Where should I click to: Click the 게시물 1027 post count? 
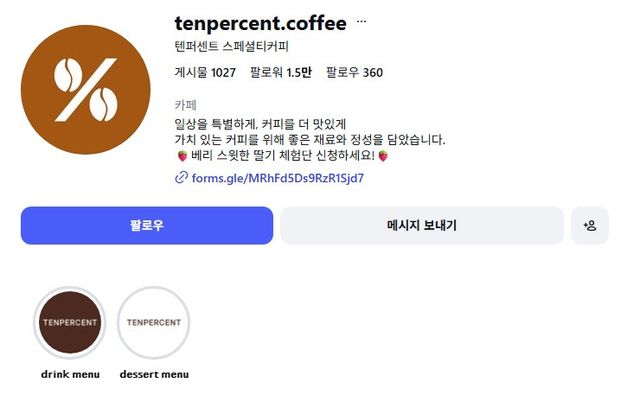(205, 72)
